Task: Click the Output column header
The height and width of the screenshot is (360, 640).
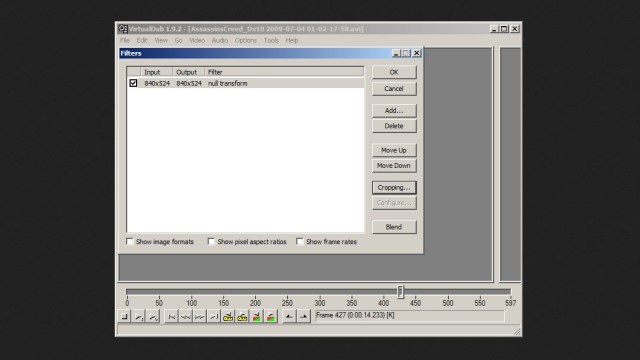Action: 188,72
